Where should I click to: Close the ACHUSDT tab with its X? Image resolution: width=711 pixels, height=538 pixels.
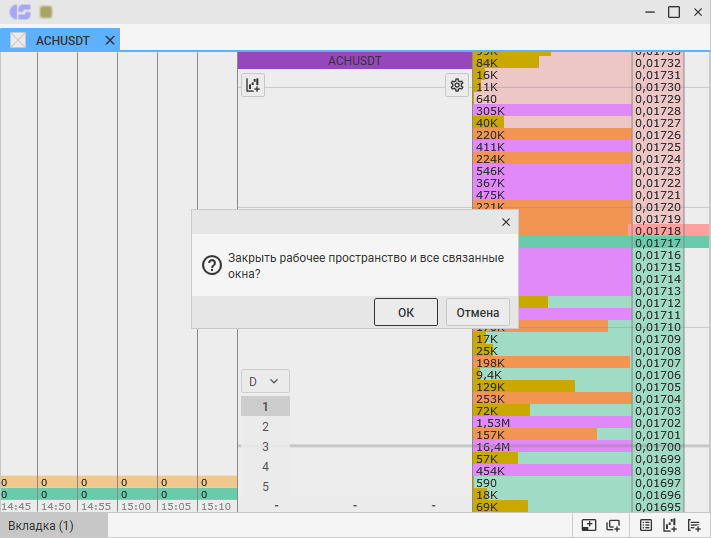[x=110, y=40]
